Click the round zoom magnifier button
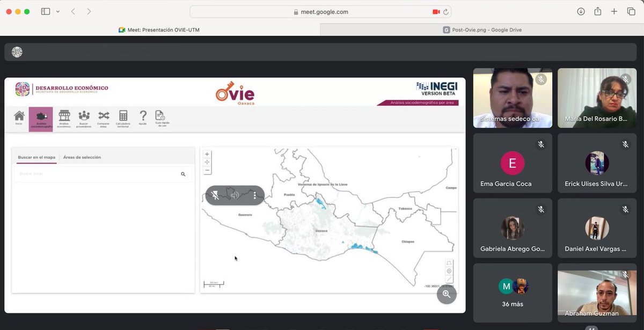This screenshot has width=644, height=330. coord(447,294)
